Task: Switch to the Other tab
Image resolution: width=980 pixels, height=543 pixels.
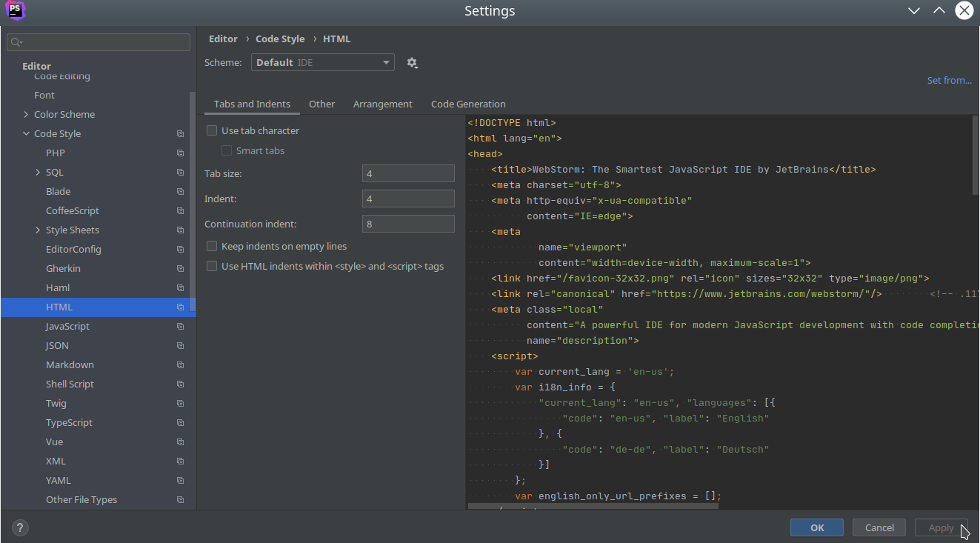Action: (x=321, y=104)
